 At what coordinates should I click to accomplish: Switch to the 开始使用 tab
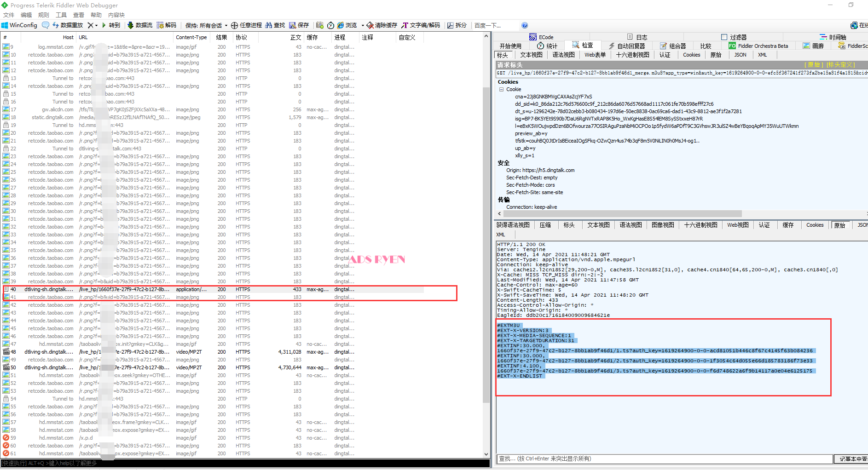pyautogui.click(x=510, y=46)
